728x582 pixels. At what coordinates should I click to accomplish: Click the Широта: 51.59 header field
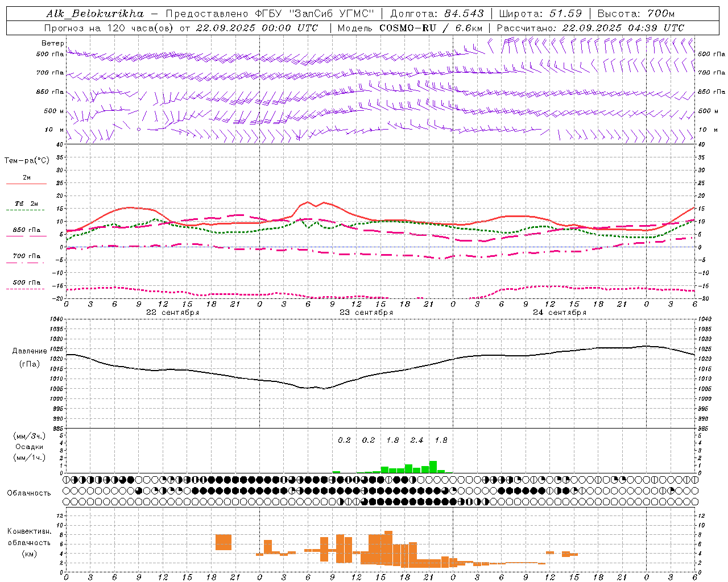pos(540,13)
